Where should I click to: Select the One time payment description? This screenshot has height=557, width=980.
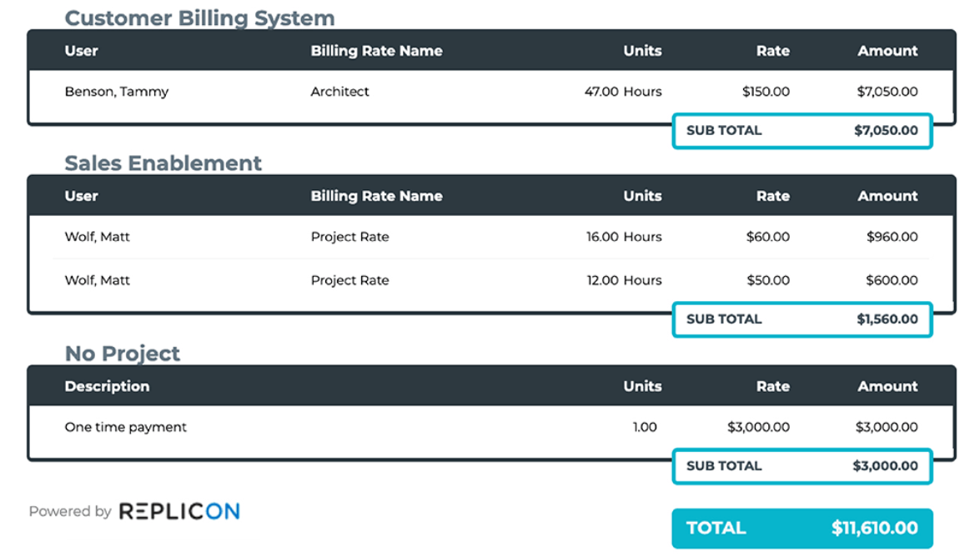(126, 427)
